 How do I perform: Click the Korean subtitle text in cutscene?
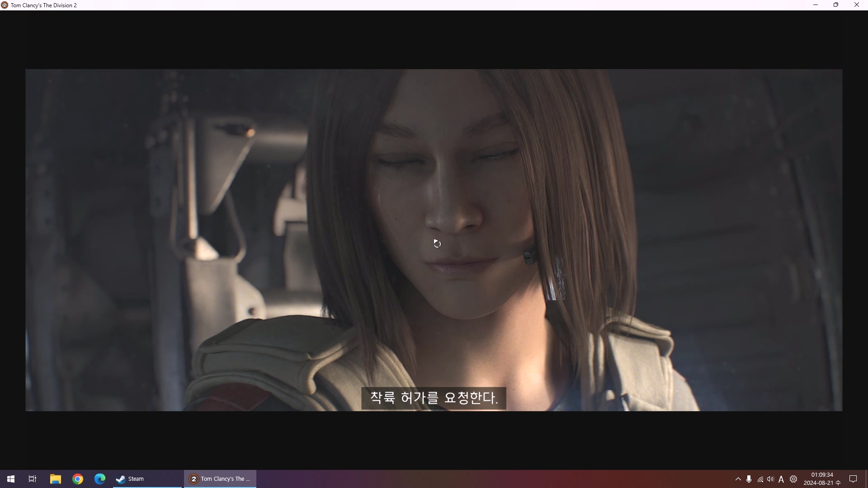pyautogui.click(x=434, y=398)
